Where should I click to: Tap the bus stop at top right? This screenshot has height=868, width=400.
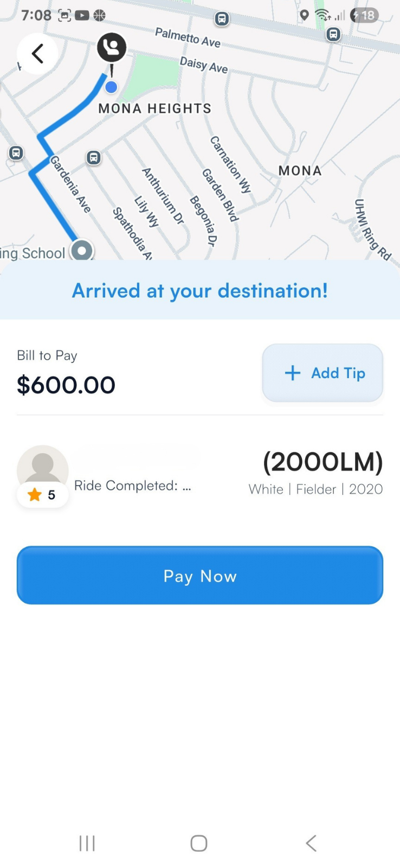(x=333, y=35)
